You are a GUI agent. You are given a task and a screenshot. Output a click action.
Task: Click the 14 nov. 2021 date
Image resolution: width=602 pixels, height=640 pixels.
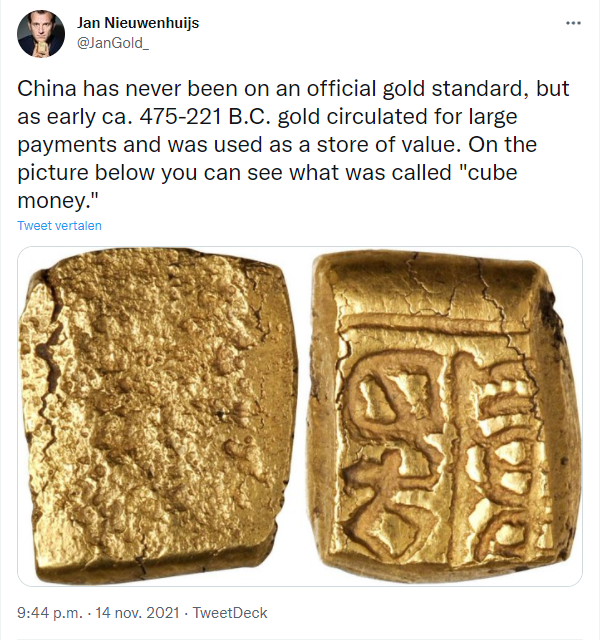(137, 613)
